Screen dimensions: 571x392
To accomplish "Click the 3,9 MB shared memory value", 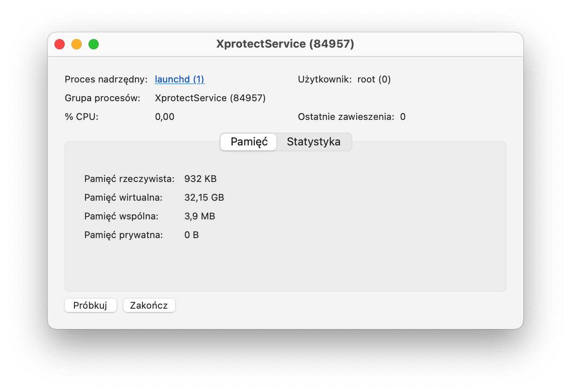I will click(x=200, y=216).
